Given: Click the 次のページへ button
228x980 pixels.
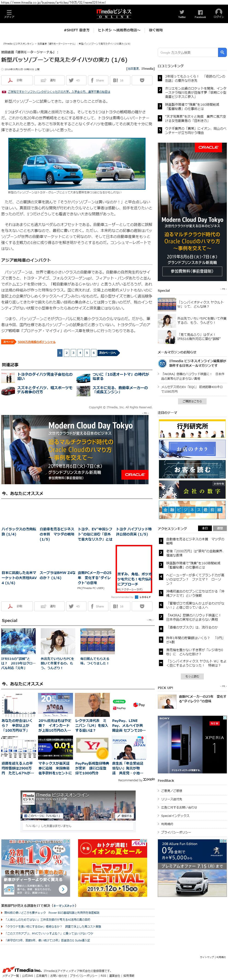Looking at the screenshot, I should coord(108,353).
